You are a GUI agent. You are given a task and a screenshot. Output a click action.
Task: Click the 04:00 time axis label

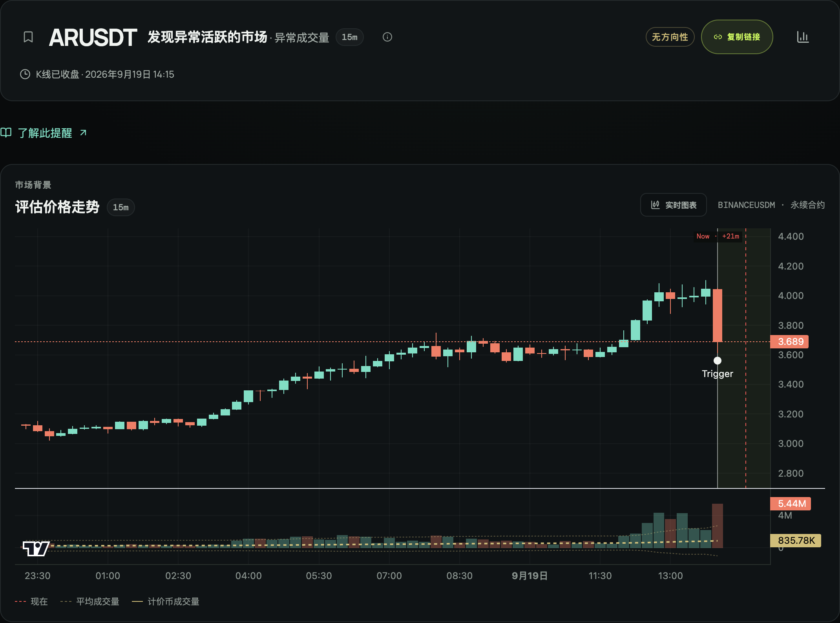coord(248,576)
